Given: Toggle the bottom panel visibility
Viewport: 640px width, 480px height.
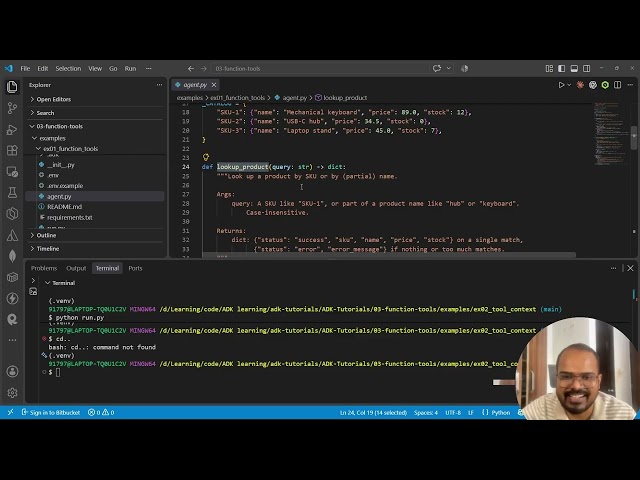Looking at the screenshot, I should click(x=574, y=69).
